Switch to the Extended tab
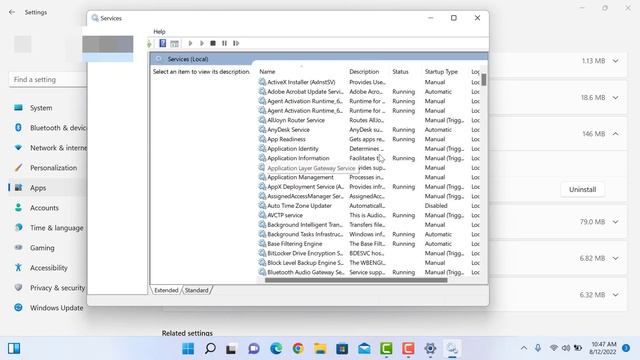640x360 pixels. tap(166, 290)
